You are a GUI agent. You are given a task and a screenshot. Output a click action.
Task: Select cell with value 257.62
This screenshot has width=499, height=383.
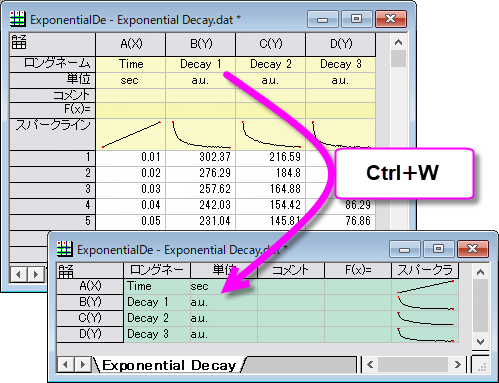pos(201,189)
